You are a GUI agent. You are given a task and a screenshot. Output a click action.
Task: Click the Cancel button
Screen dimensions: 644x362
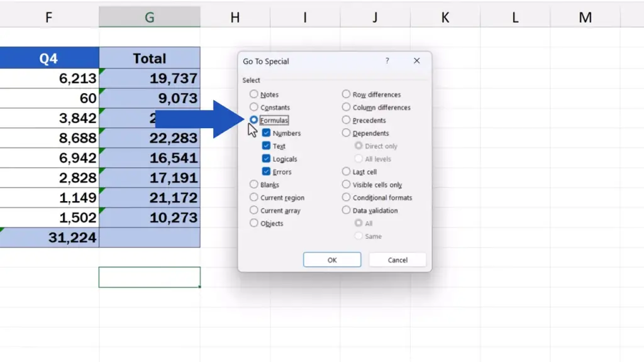pos(397,260)
